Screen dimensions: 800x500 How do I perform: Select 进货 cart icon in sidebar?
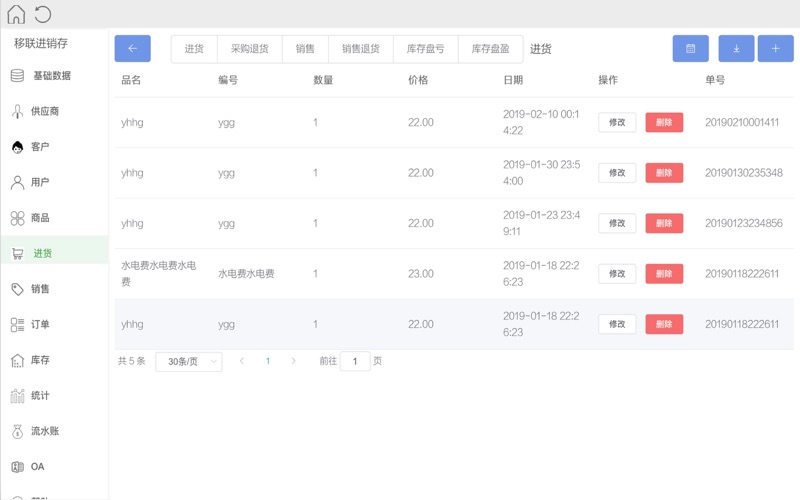coord(17,254)
